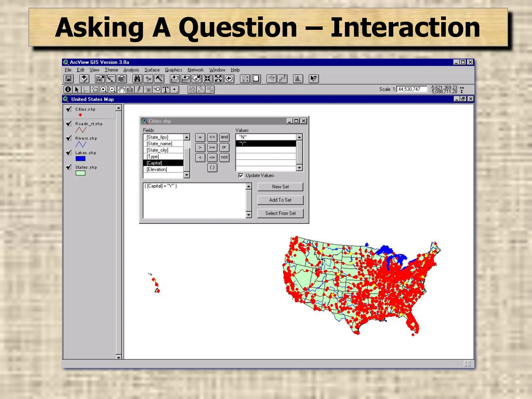The height and width of the screenshot is (399, 532).
Task: Select the Label tag tool
Action: pos(157,90)
